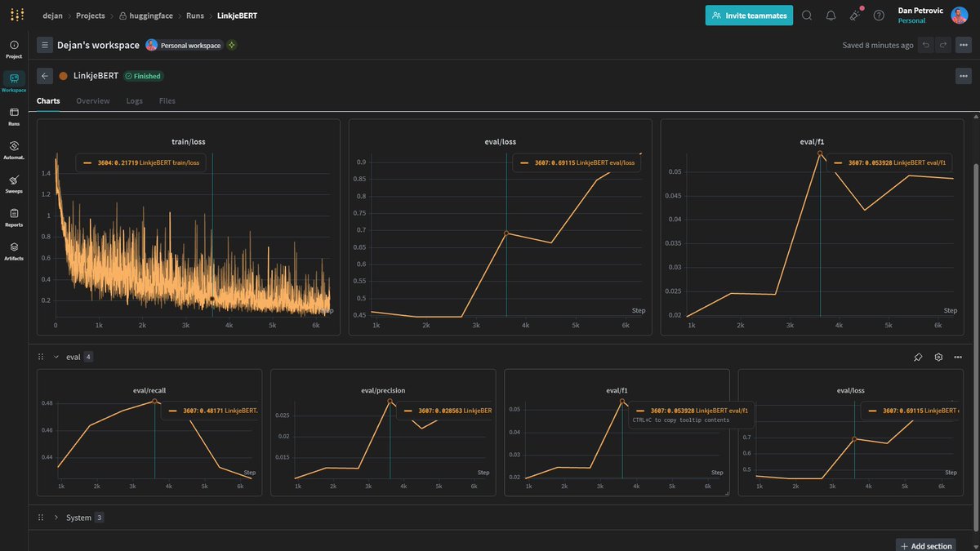The height and width of the screenshot is (551, 980).
Task: Click the Personal workspace badge
Action: [184, 45]
